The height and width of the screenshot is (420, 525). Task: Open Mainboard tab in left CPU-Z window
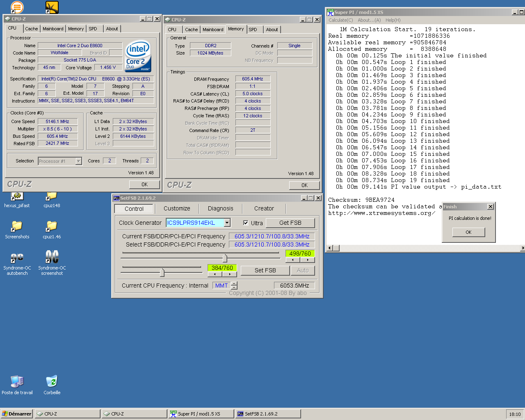pyautogui.click(x=53, y=29)
